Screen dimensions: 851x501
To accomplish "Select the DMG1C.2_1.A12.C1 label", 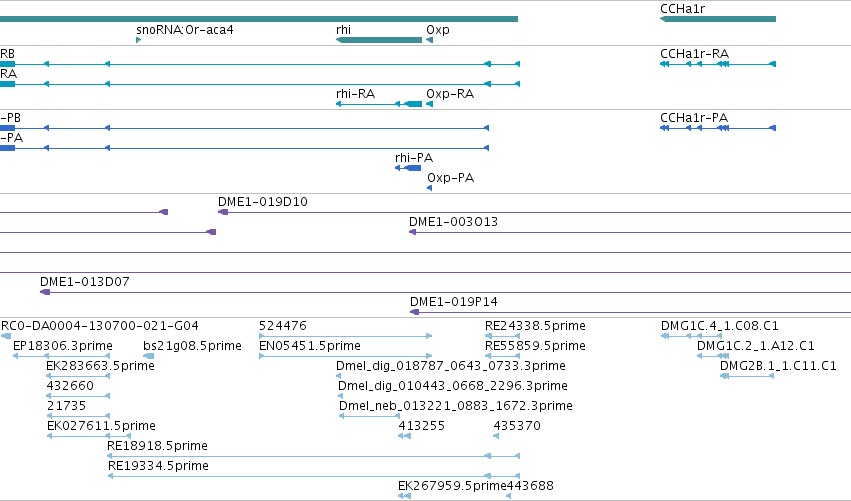I will point(755,346).
